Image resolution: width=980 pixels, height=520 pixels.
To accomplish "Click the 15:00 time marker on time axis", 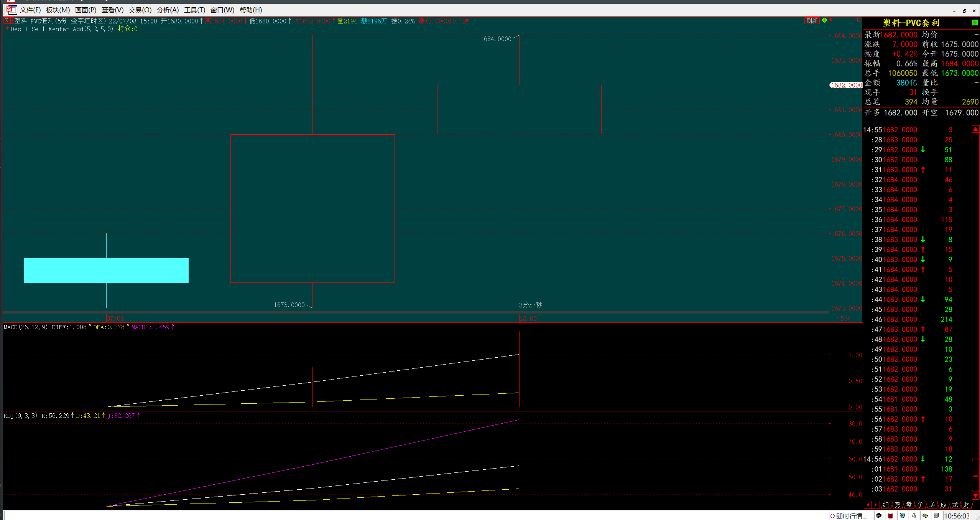I will click(x=528, y=319).
